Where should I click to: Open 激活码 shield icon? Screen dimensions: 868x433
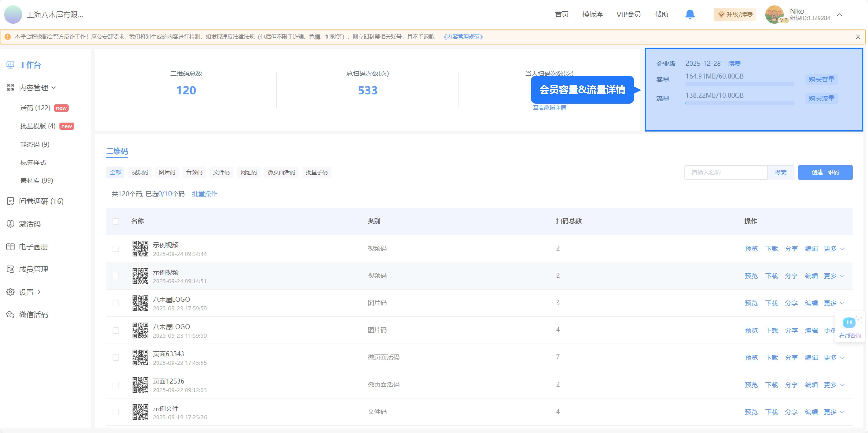(10, 224)
